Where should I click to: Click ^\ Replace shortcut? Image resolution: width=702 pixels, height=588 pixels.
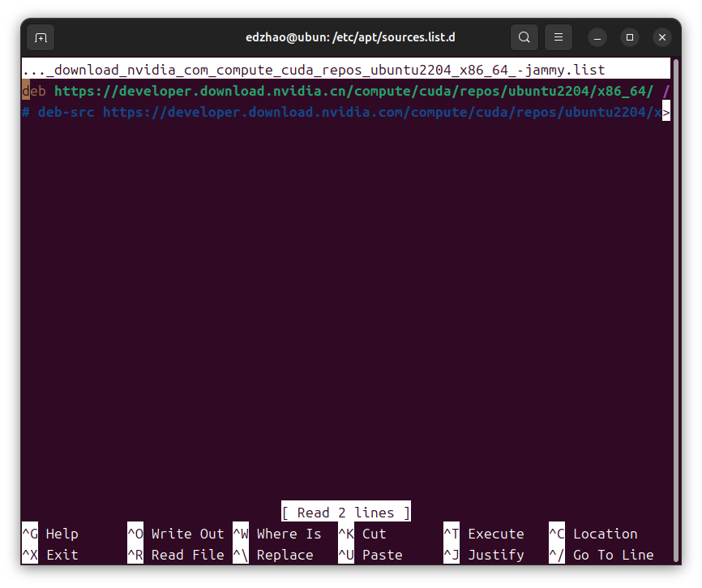click(x=273, y=555)
